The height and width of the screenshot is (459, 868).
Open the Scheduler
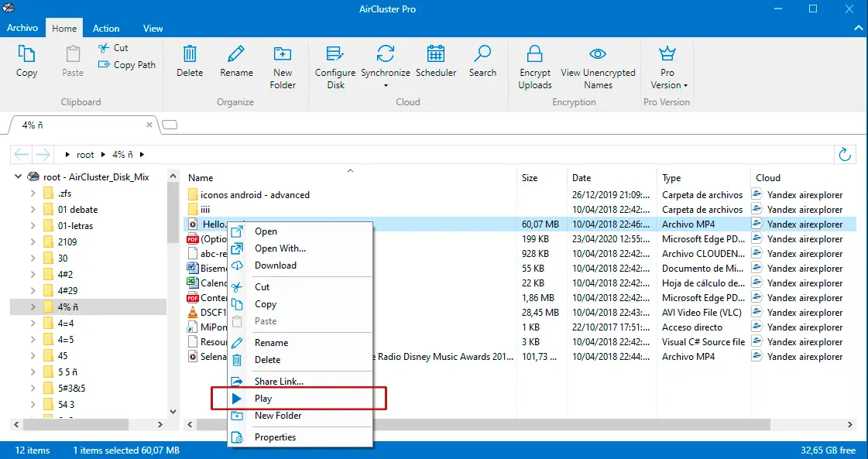[436, 61]
